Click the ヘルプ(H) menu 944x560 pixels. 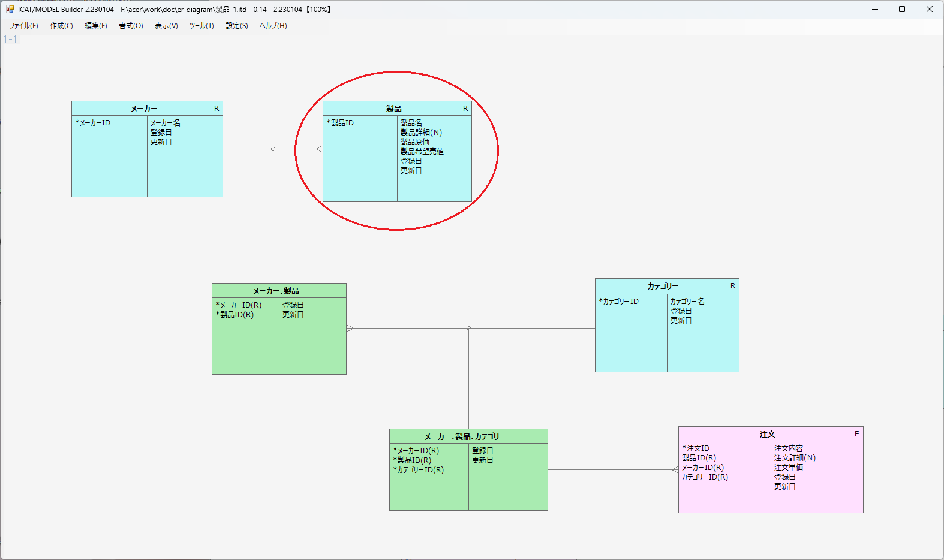point(273,26)
